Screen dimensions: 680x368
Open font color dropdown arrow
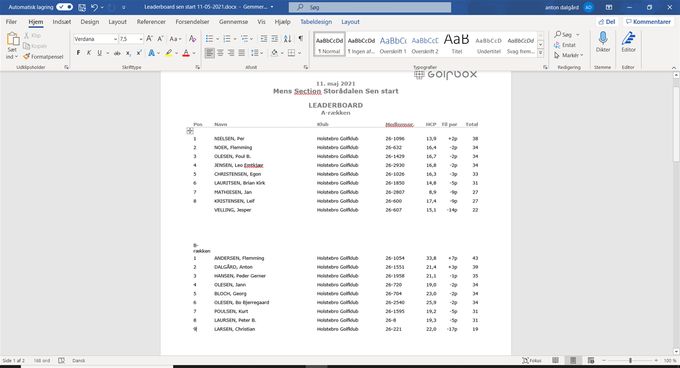pos(194,53)
